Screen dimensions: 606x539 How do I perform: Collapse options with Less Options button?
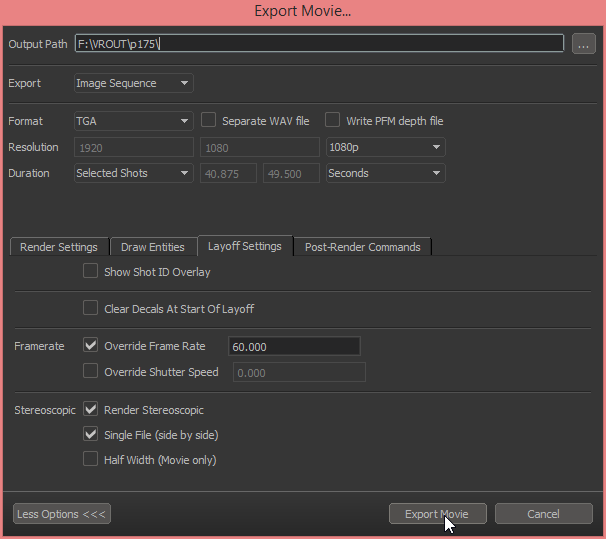[x=61, y=514]
